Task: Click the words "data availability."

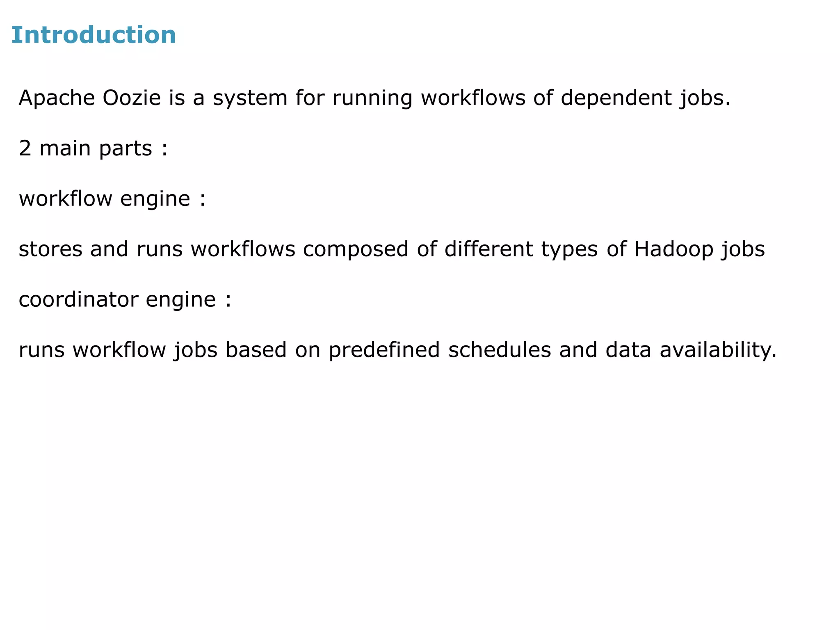Action: 691,351
